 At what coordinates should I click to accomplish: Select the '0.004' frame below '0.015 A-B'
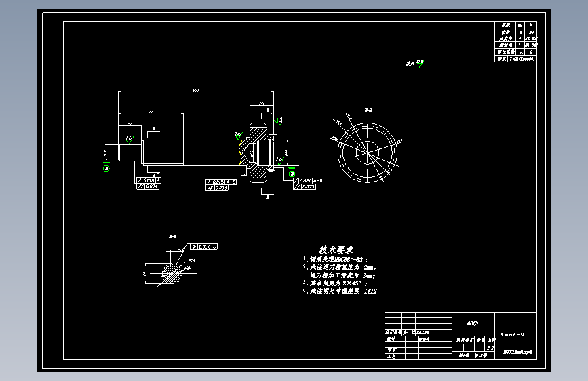(217, 188)
